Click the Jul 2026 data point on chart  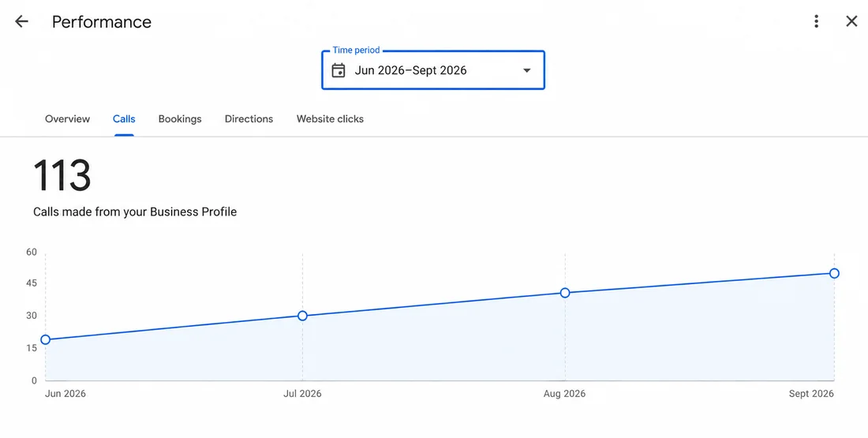tap(302, 316)
